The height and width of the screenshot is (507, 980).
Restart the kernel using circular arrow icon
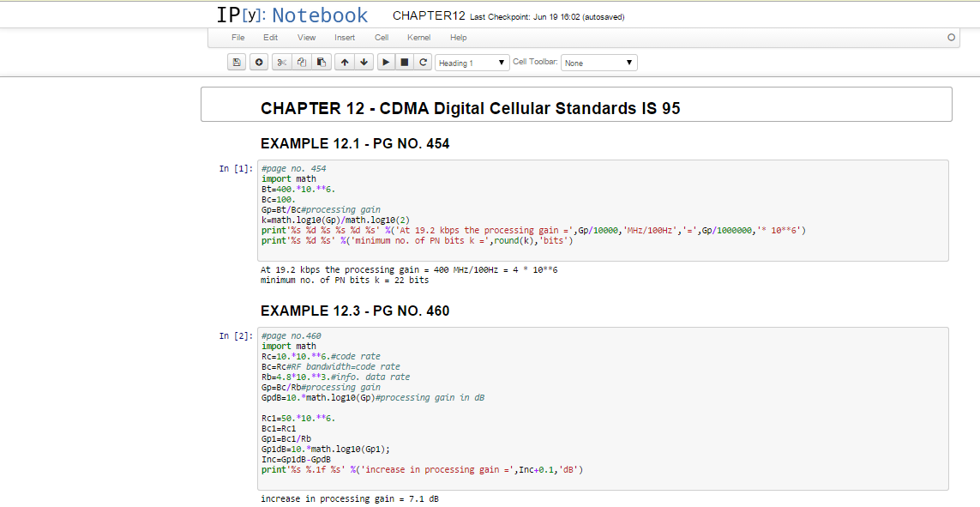(424, 63)
